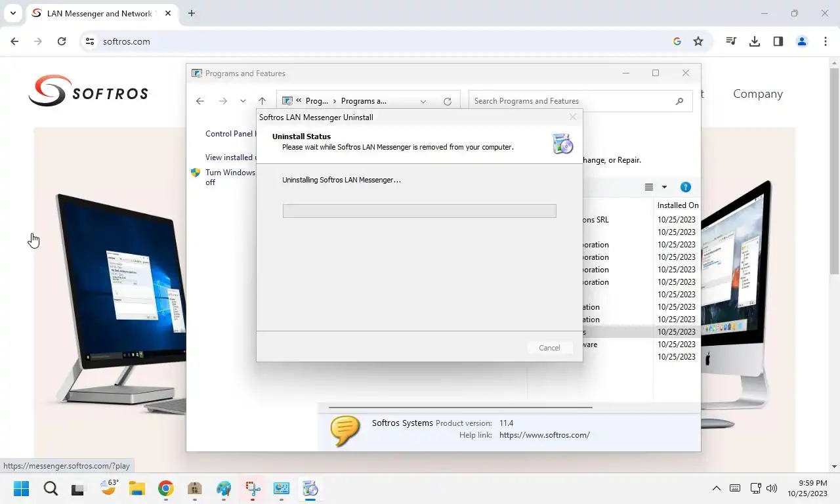This screenshot has height=504, width=840.
Task: Open Chrome downloads icon
Action: point(755,41)
